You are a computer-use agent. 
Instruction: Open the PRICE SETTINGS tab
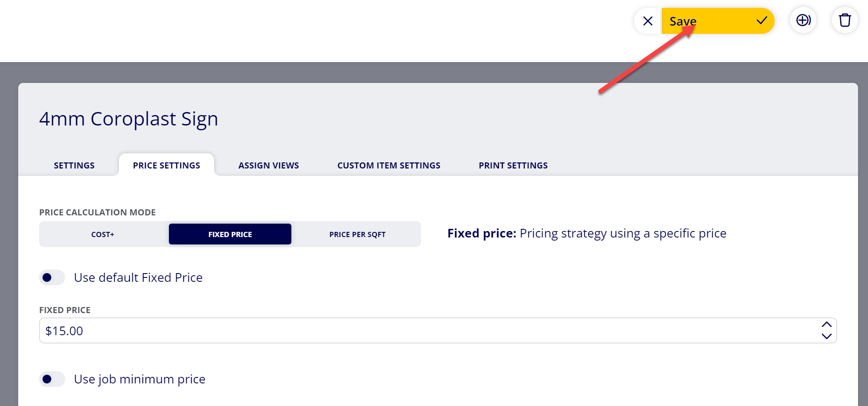point(167,165)
